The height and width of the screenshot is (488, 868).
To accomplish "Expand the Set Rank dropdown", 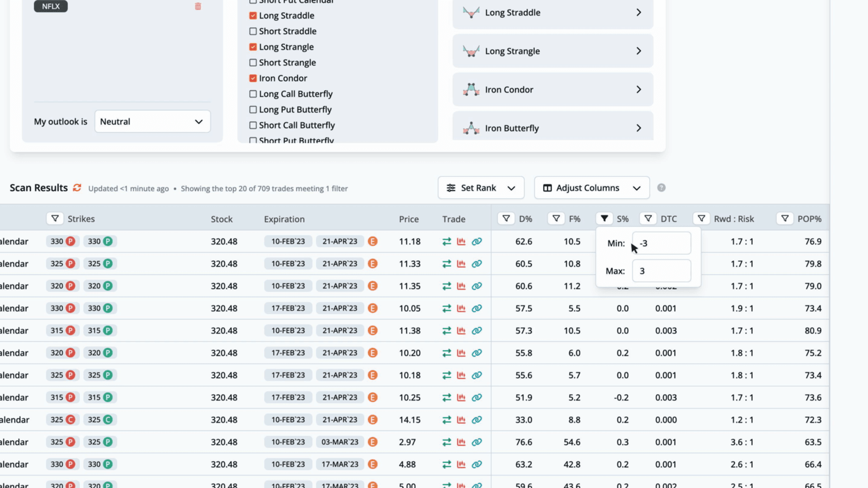I will click(481, 188).
